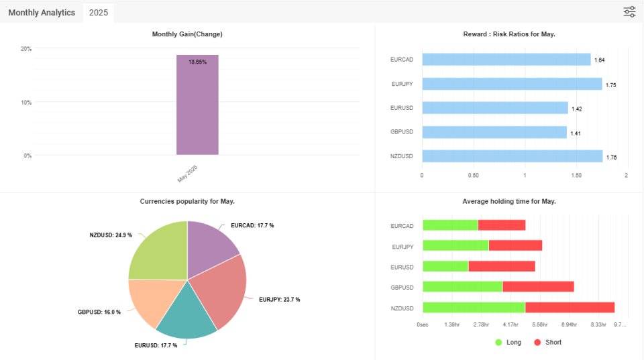Click the May 2025 axis label

[x=188, y=174]
